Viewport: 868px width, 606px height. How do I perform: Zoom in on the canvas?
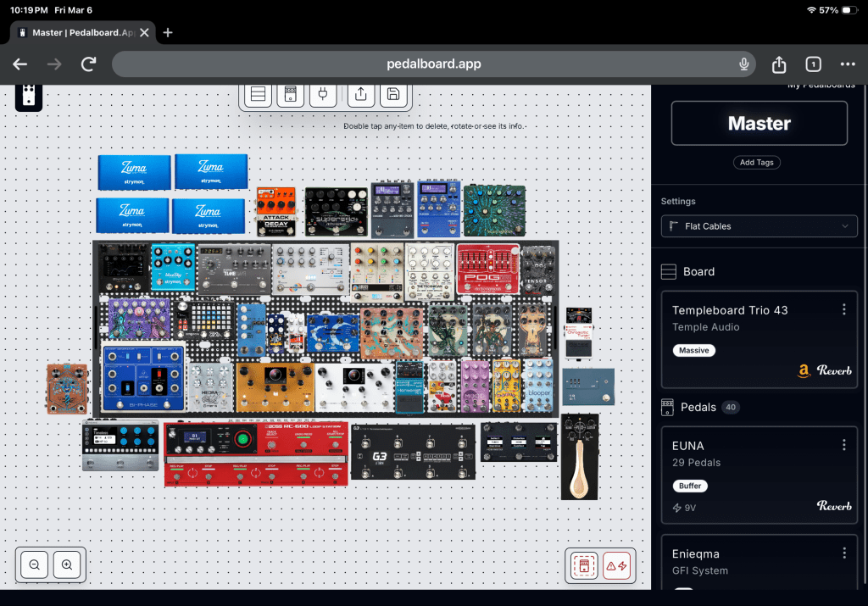click(x=67, y=564)
